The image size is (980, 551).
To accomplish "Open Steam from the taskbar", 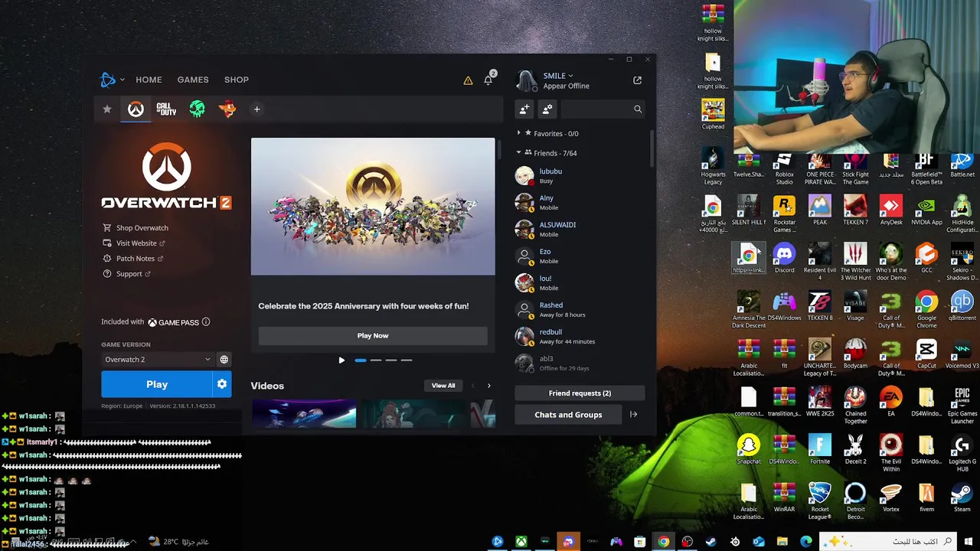I will point(710,542).
